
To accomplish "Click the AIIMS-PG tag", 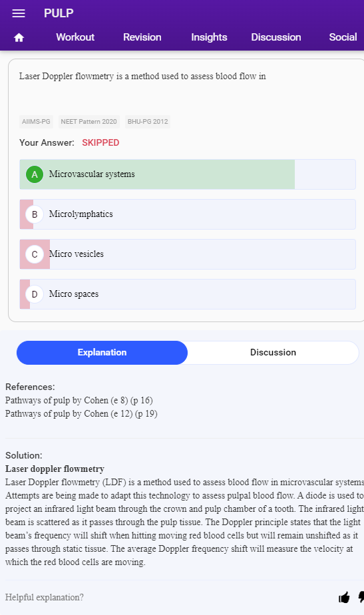I will click(x=36, y=122).
